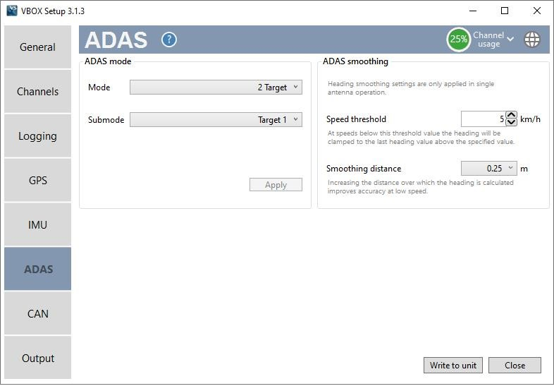Switch to the Output tab
Screen dimensions: 554x385
coord(37,358)
